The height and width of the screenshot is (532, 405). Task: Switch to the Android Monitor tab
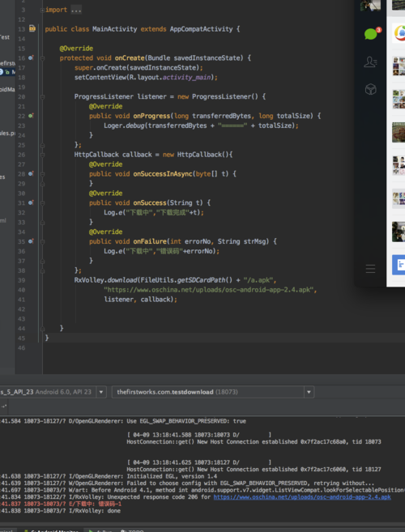click(x=51, y=530)
